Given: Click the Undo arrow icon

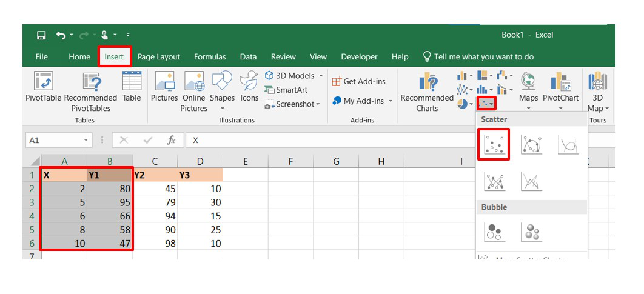Looking at the screenshot, I should coord(61,35).
